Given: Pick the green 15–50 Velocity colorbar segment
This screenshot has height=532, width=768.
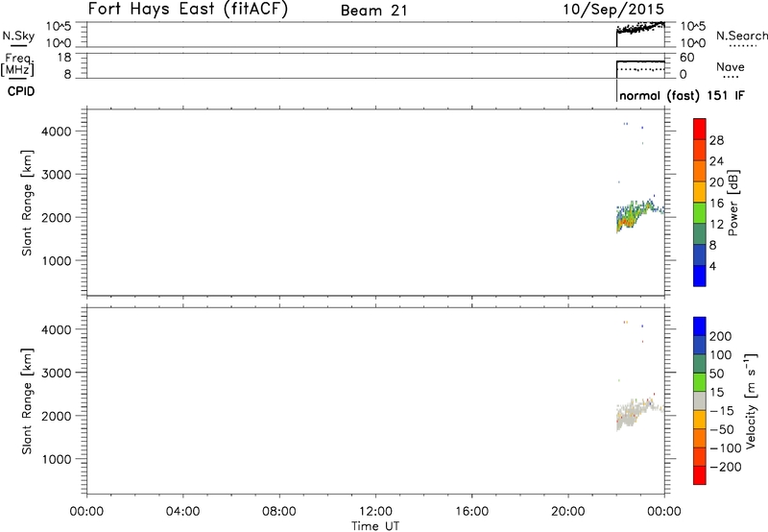Looking at the screenshot, I should (x=700, y=382).
